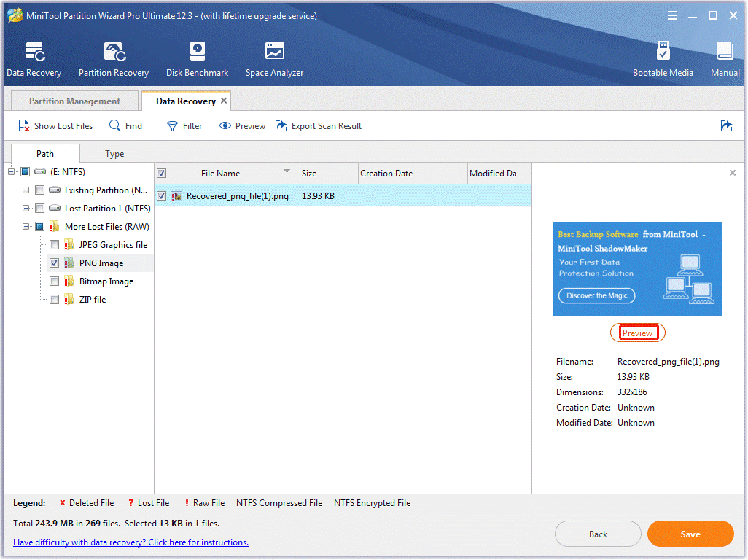Switch to the Partition Management tab
The width and height of the screenshot is (748, 560).
point(74,101)
